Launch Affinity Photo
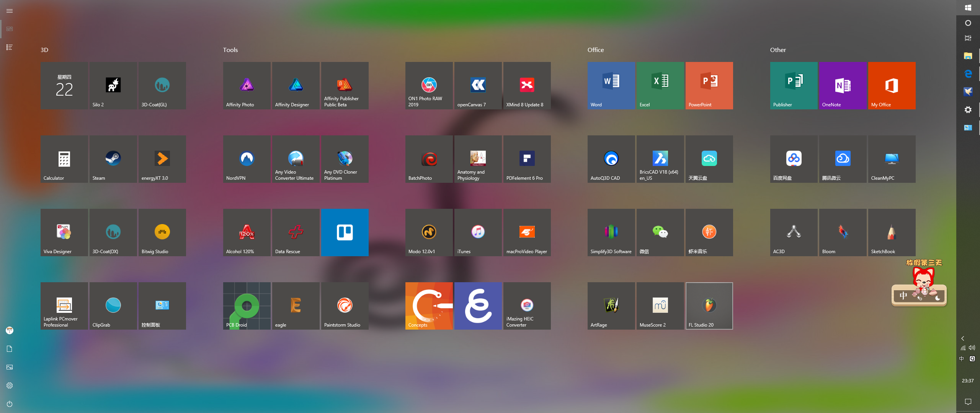The image size is (980, 413). pyautogui.click(x=247, y=86)
